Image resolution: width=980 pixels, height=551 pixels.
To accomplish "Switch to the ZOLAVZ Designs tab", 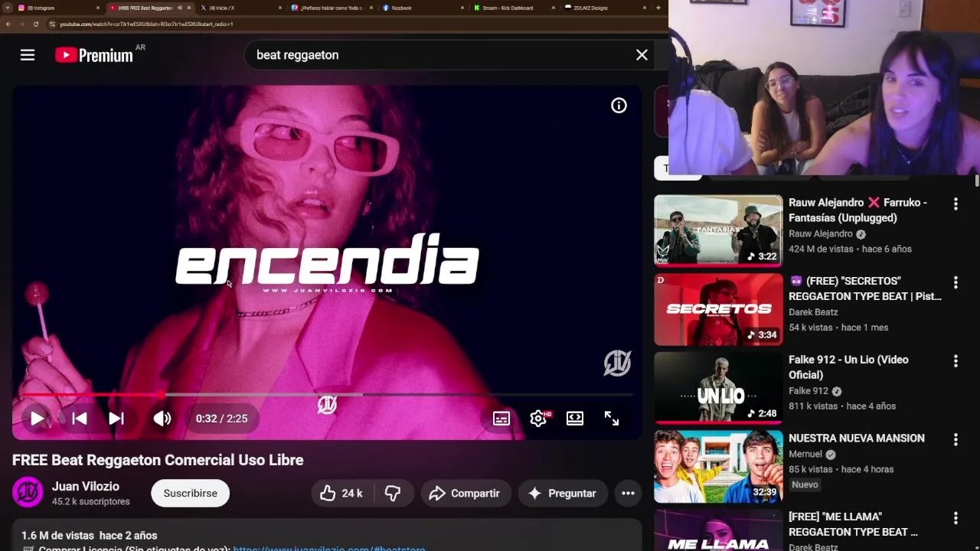I will [606, 8].
